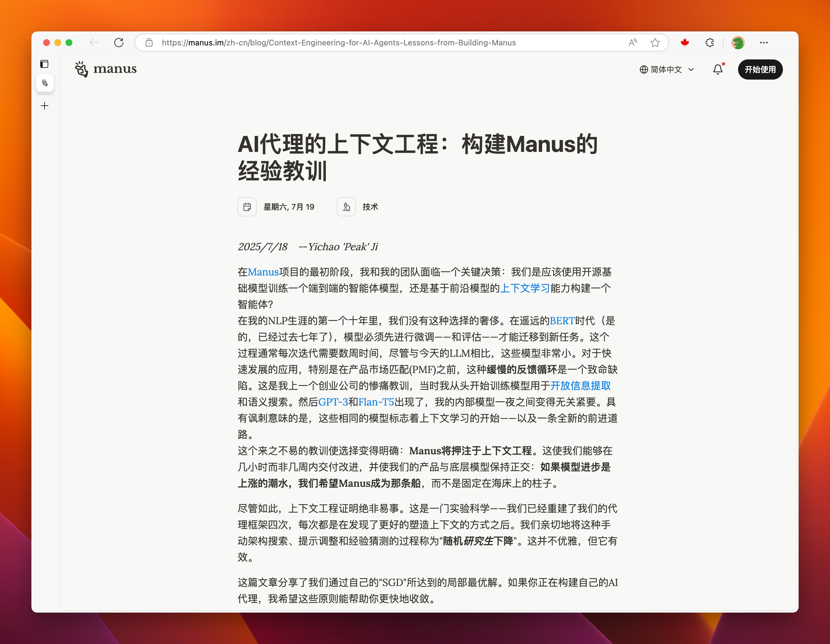Open the notifications bell

(718, 70)
